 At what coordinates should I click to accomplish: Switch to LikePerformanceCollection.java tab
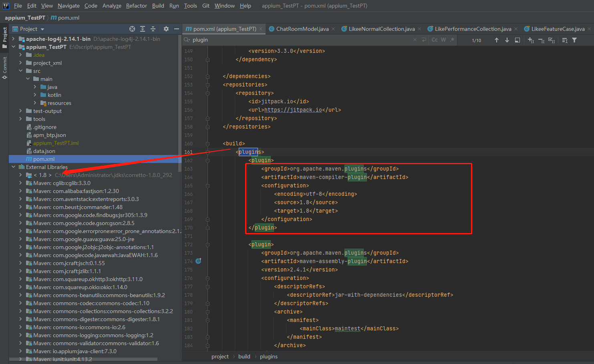coord(473,29)
